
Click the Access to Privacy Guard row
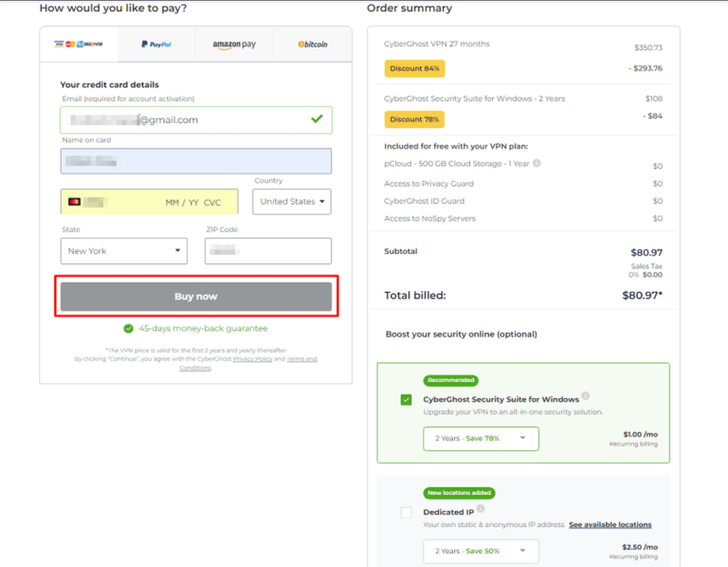523,184
